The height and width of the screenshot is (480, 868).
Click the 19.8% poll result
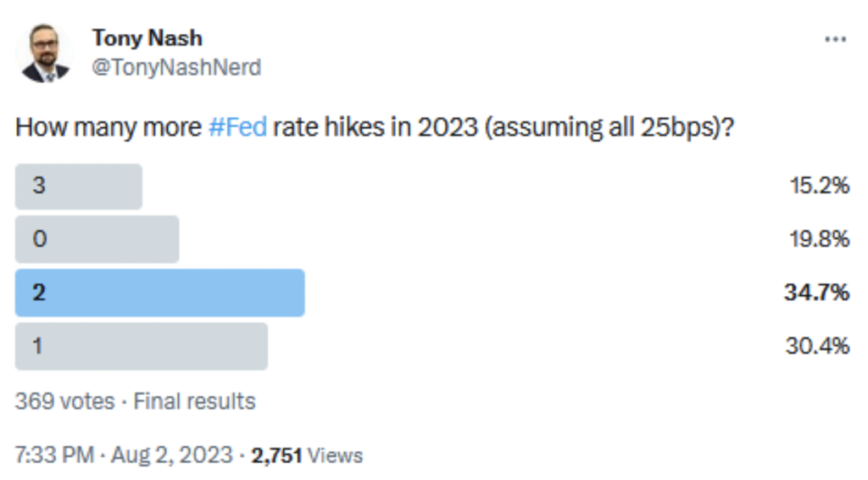click(820, 239)
